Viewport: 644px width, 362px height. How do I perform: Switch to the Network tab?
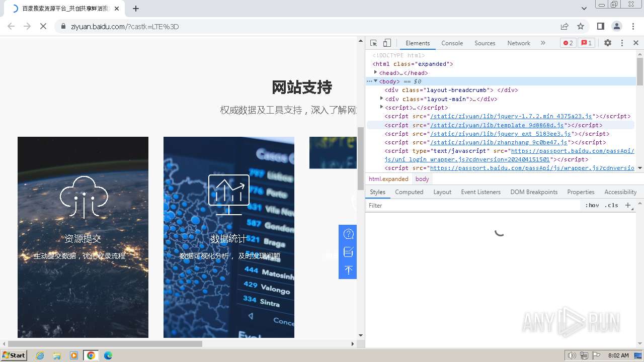pyautogui.click(x=519, y=43)
